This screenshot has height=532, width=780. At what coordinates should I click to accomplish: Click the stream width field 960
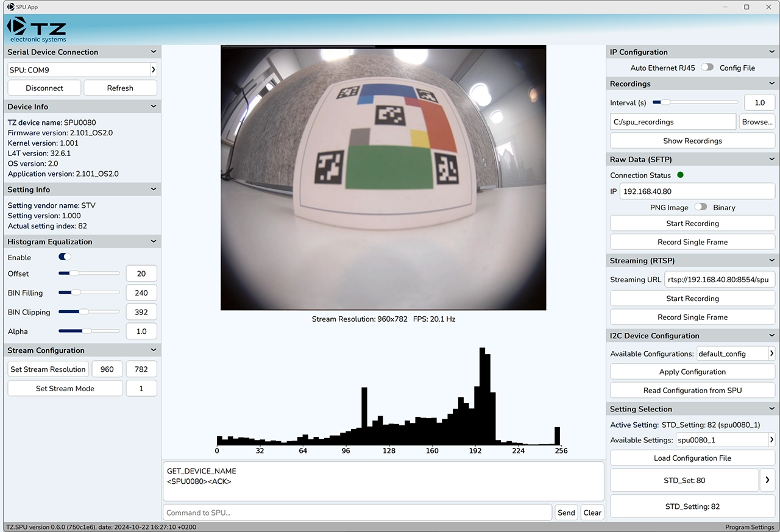pos(107,369)
